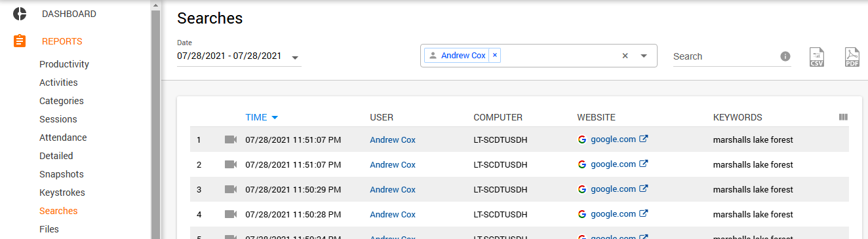This screenshot has width=868, height=239.
Task: Play video recording for row 4
Action: click(230, 214)
